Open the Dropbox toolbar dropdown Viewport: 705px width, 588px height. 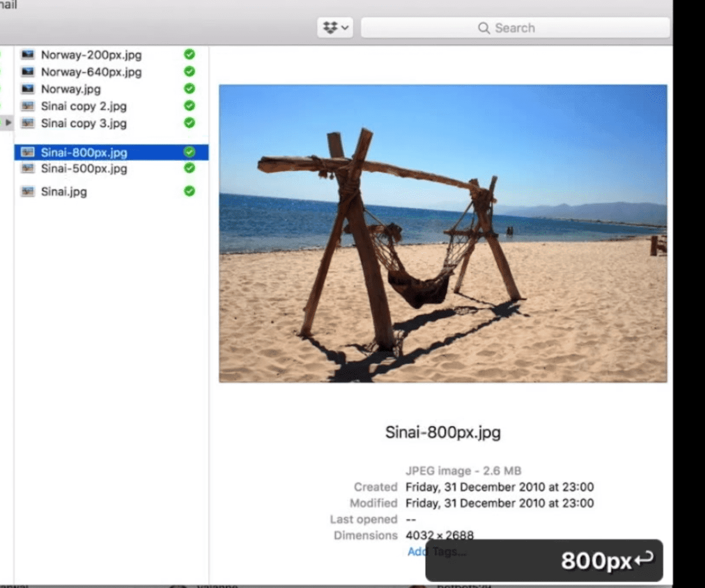coord(335,28)
